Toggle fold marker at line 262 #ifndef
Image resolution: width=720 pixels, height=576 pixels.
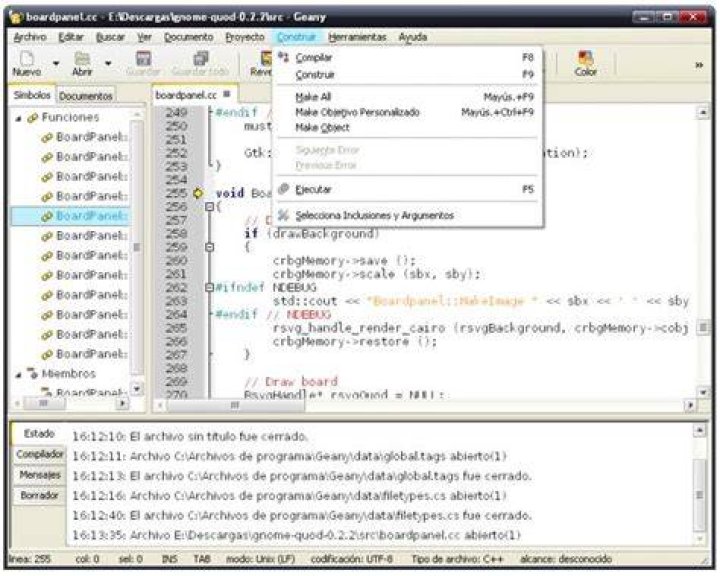tap(209, 288)
